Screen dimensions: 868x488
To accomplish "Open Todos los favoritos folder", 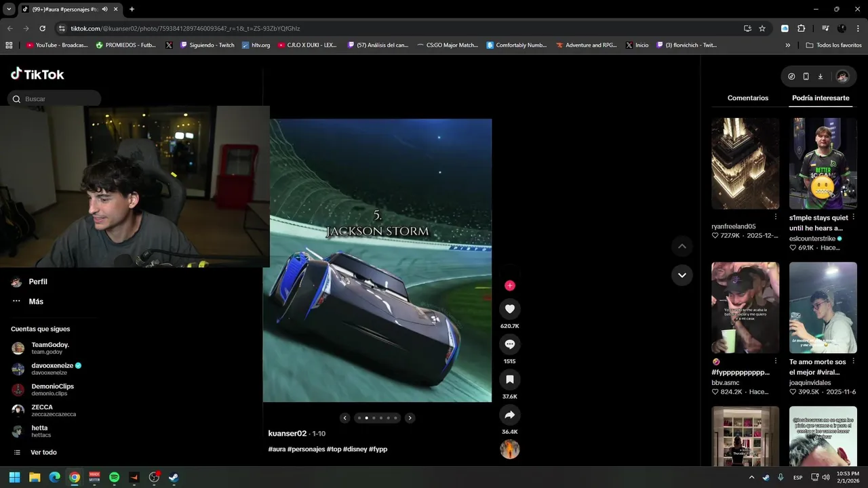I will tap(833, 45).
